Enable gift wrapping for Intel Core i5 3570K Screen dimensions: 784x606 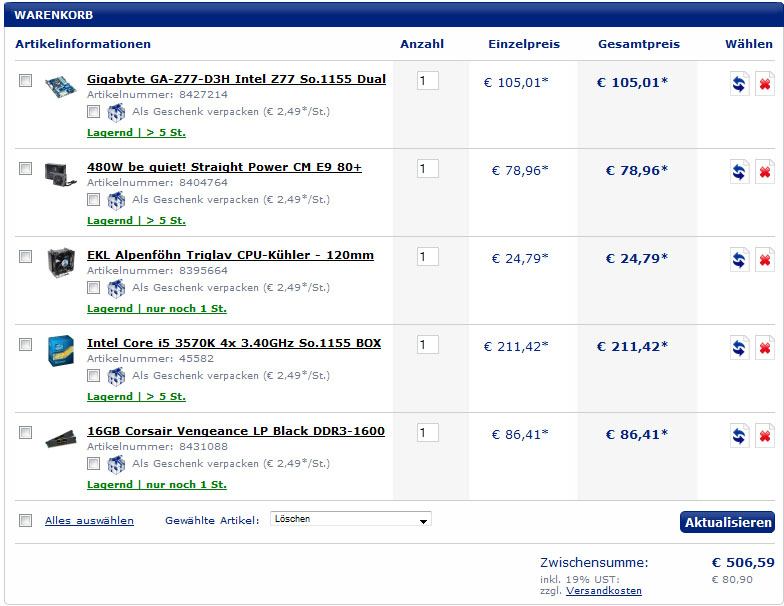94,376
